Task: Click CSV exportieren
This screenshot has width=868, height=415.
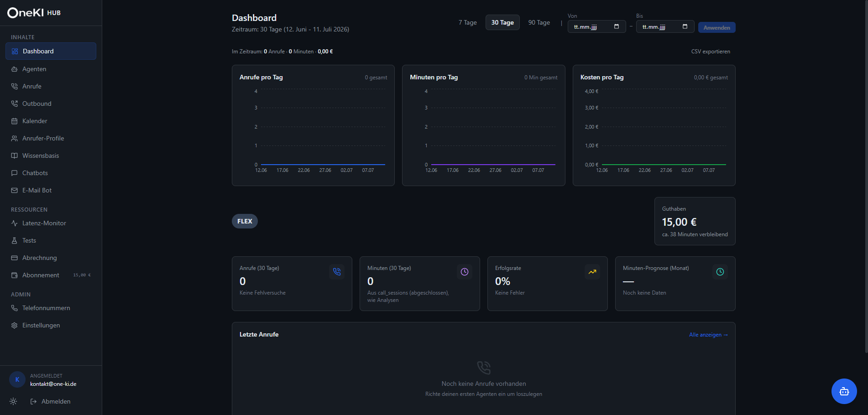Action: coord(711,52)
